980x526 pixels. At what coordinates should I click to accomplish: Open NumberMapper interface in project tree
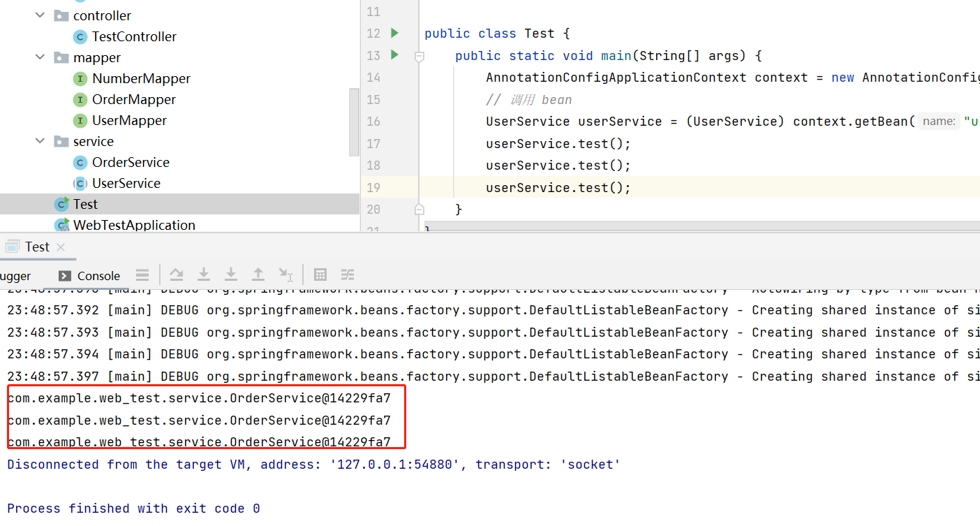click(x=141, y=78)
